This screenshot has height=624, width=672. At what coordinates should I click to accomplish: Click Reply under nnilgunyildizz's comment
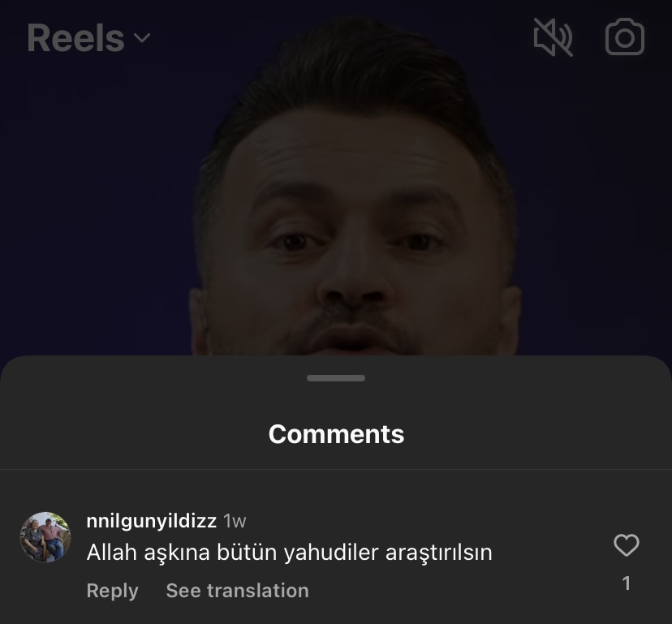(112, 591)
